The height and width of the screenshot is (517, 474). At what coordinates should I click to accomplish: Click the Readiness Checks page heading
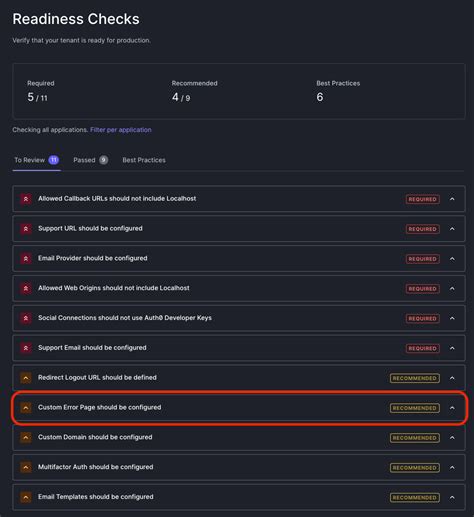76,19
